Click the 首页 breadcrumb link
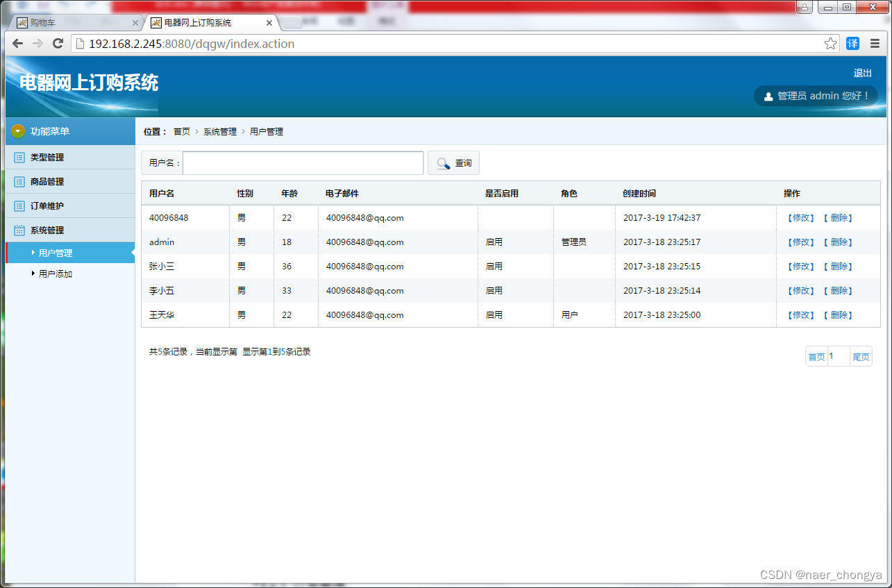 coord(182,132)
